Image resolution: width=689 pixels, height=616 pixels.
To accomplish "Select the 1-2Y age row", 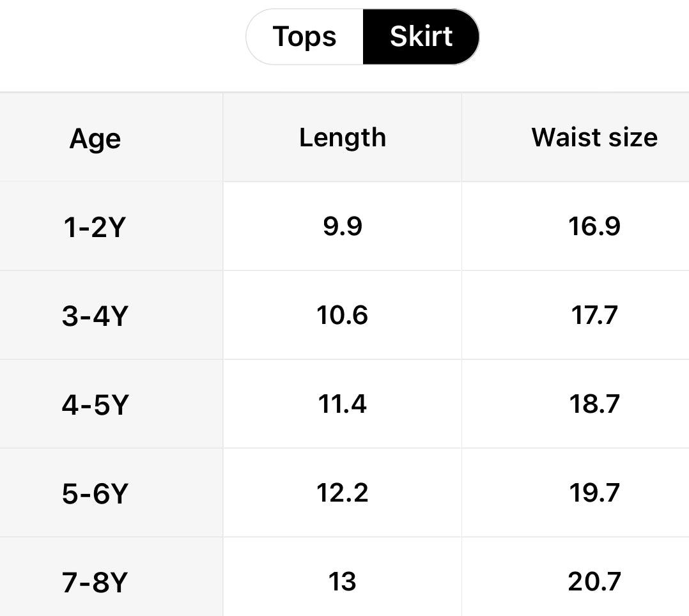I will pos(95,226).
